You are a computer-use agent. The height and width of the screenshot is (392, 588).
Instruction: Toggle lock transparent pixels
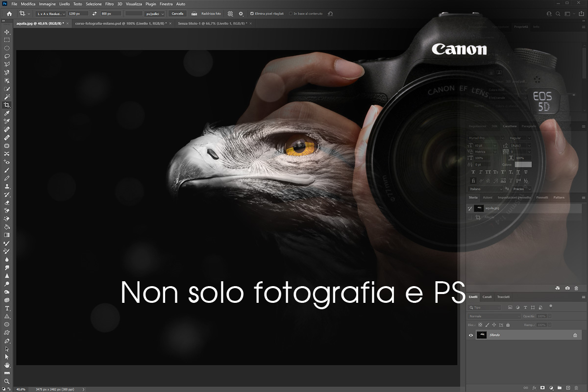[x=480, y=324]
